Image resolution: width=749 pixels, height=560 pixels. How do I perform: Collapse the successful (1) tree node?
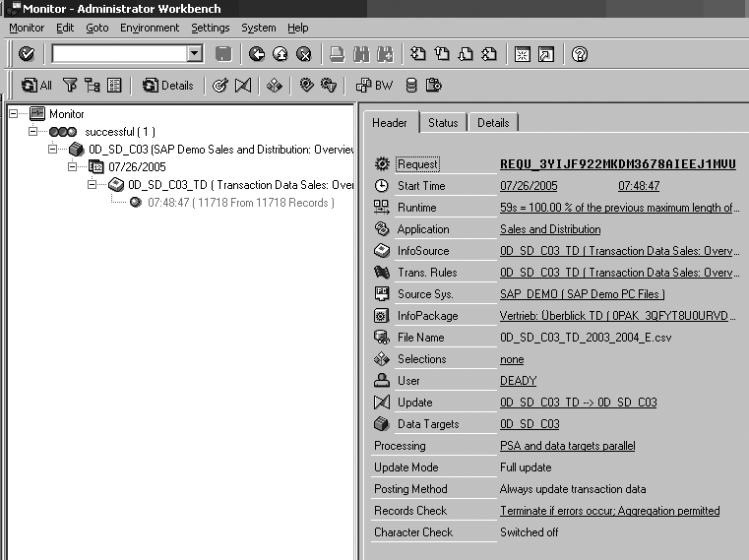[x=32, y=131]
